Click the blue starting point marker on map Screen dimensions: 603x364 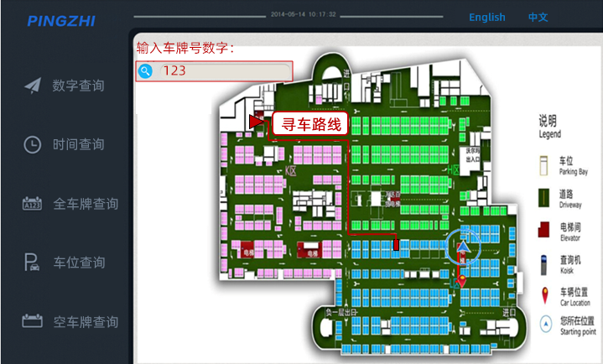pyautogui.click(x=462, y=247)
